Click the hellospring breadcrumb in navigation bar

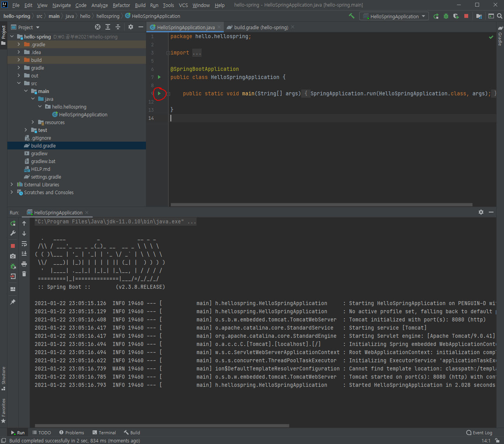[x=108, y=16]
